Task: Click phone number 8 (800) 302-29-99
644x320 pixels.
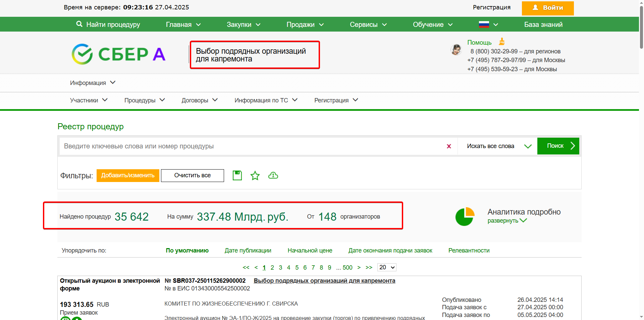Action: point(494,51)
